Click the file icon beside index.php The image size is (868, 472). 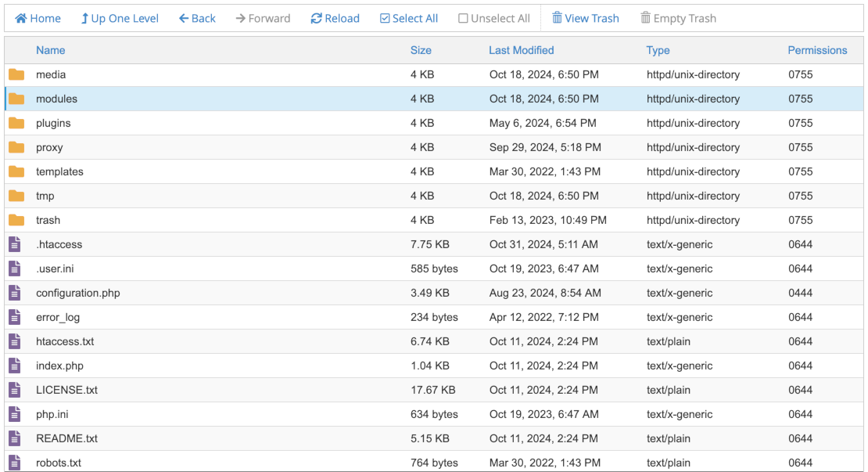pyautogui.click(x=13, y=366)
